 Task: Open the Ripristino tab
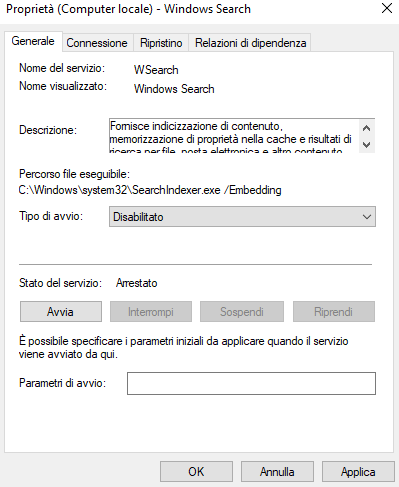[161, 43]
